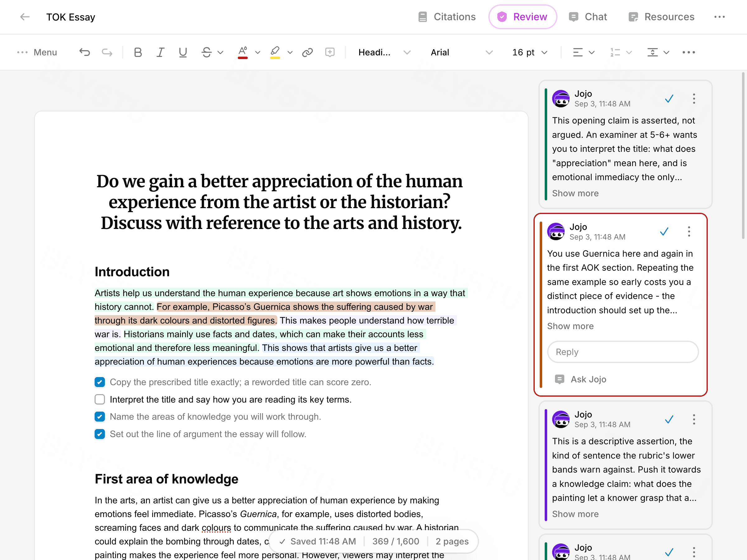Viewport: 747px width, 560px height.
Task: Uncheck 'Name the areas of knowledge'
Action: [100, 417]
